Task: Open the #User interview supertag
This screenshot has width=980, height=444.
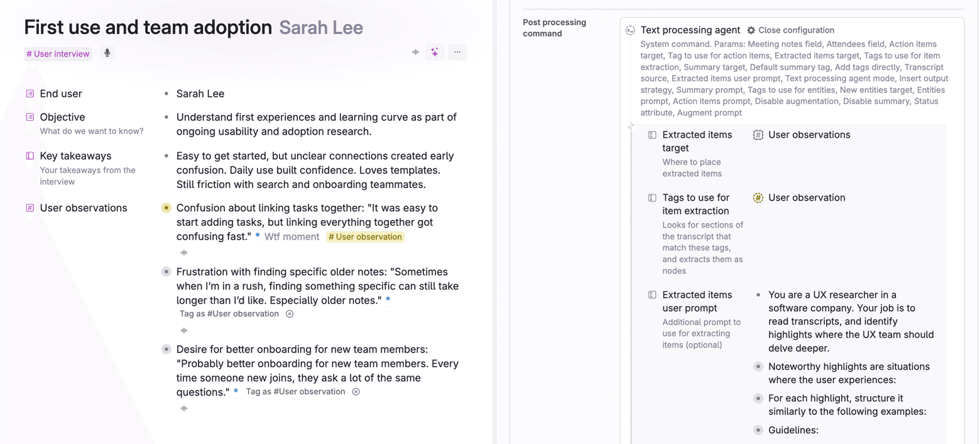Action: click(58, 54)
